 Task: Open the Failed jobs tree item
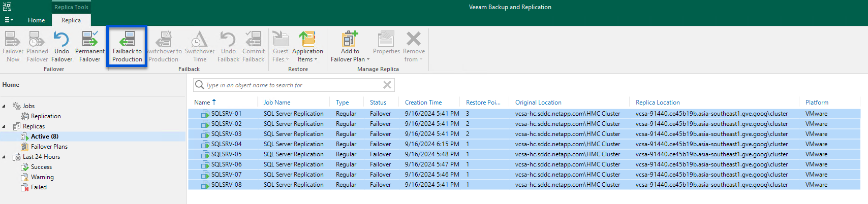[39, 187]
